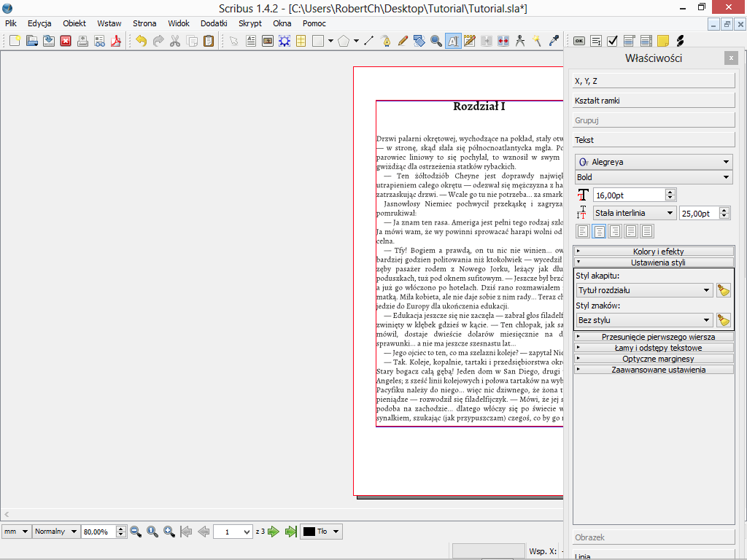Open the Alegreya font family dropdown
The width and height of the screenshot is (747, 560).
(654, 162)
